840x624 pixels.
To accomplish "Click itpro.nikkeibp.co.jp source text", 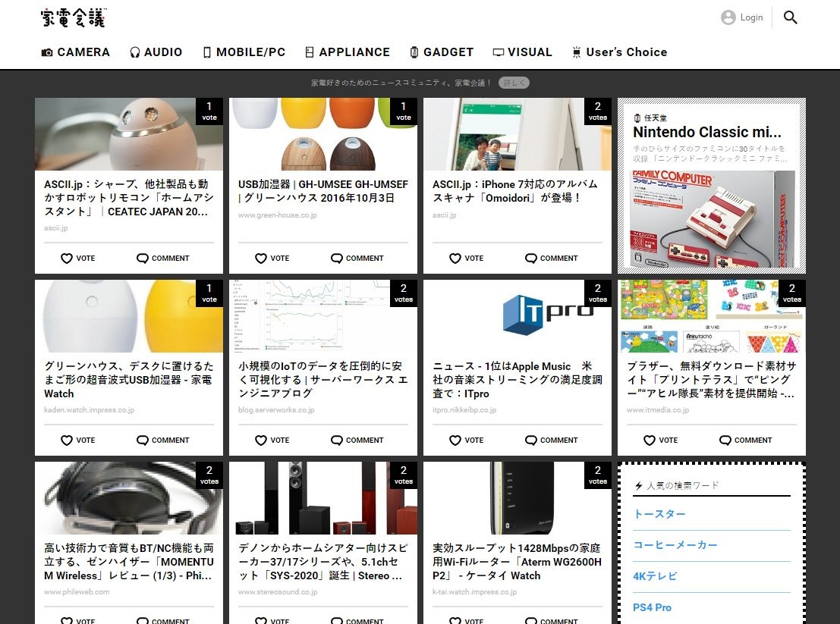I will (x=464, y=410).
